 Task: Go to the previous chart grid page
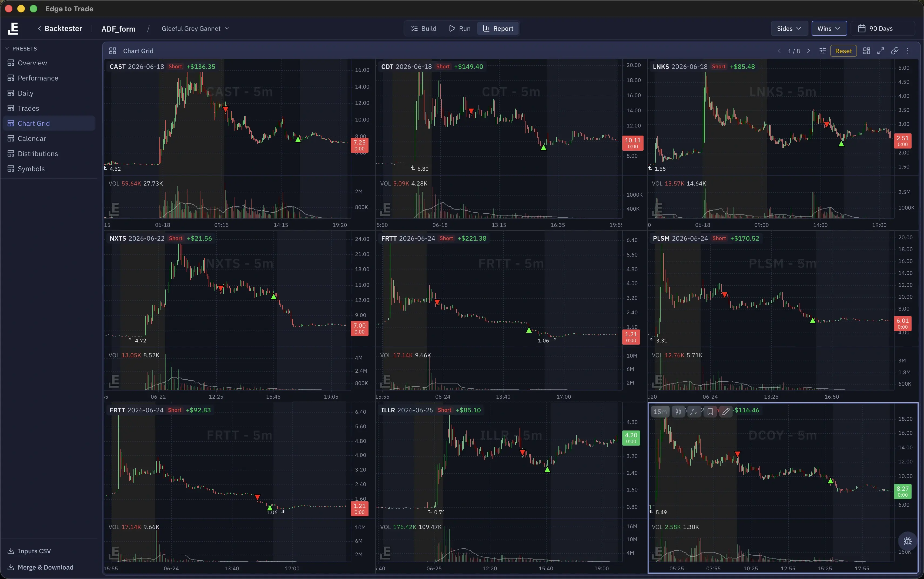point(779,51)
